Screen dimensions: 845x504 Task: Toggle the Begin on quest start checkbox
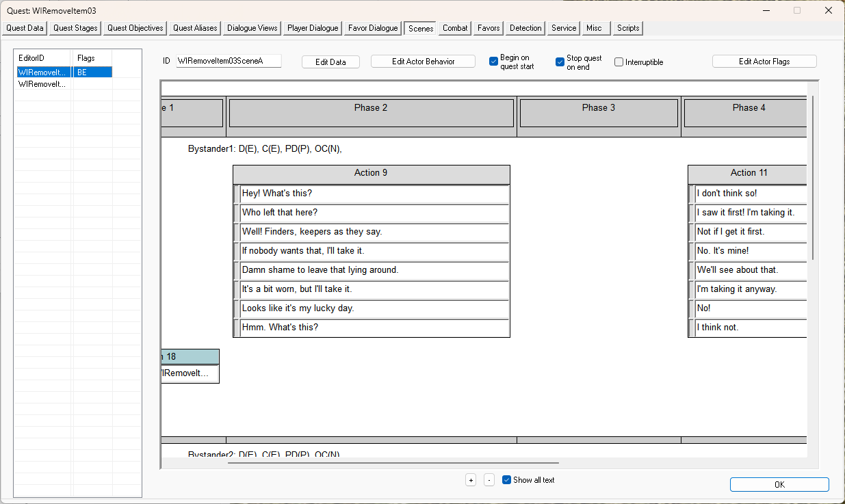point(493,62)
